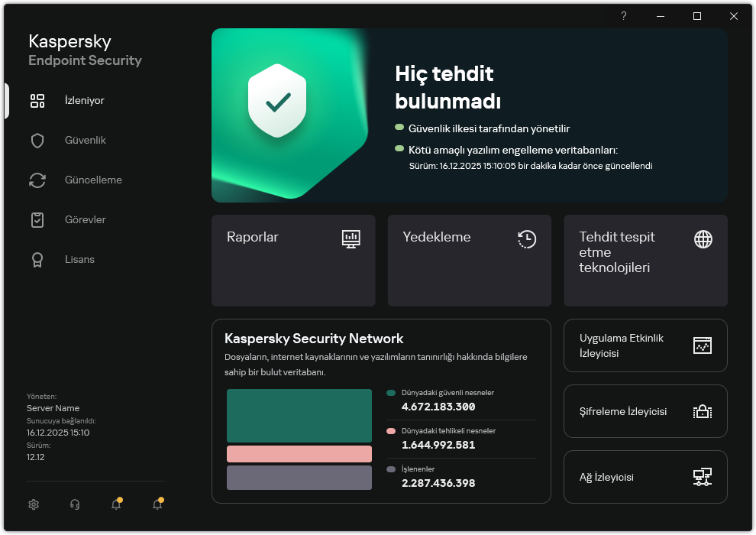Click the globe icon for threat detection technologies
The image size is (756, 535).
702,238
